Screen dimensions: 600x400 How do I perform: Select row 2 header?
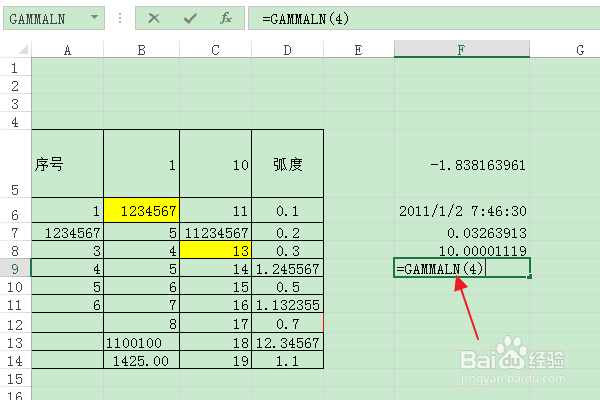pos(15,85)
